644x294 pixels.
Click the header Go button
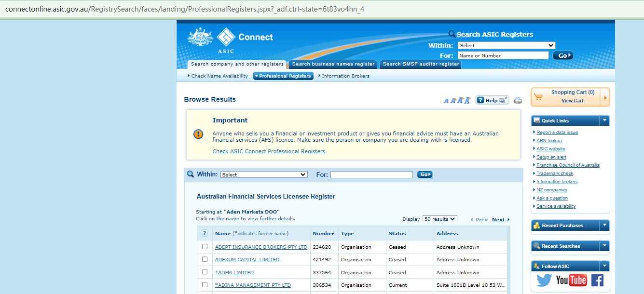[x=563, y=55]
